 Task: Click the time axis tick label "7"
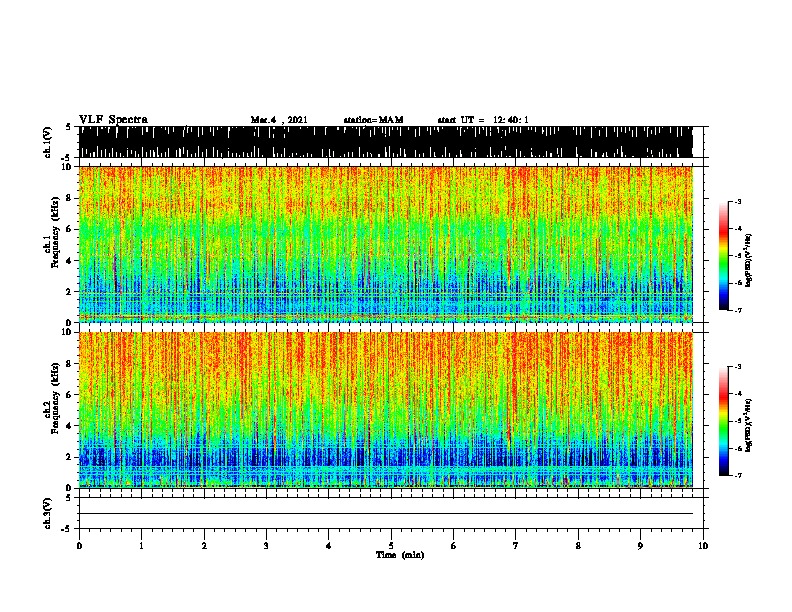pos(516,546)
